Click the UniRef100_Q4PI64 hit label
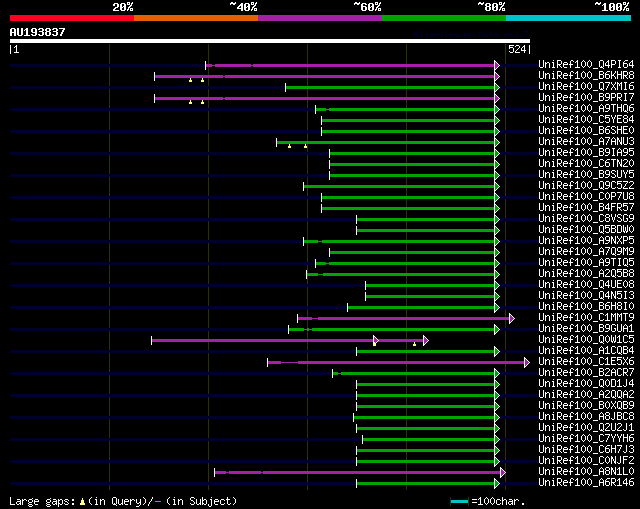640x509 pixels. [x=586, y=64]
